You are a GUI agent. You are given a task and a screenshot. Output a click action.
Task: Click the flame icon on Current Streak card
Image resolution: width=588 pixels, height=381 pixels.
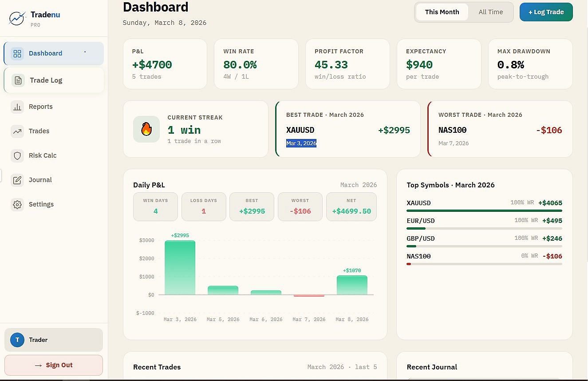(x=146, y=129)
